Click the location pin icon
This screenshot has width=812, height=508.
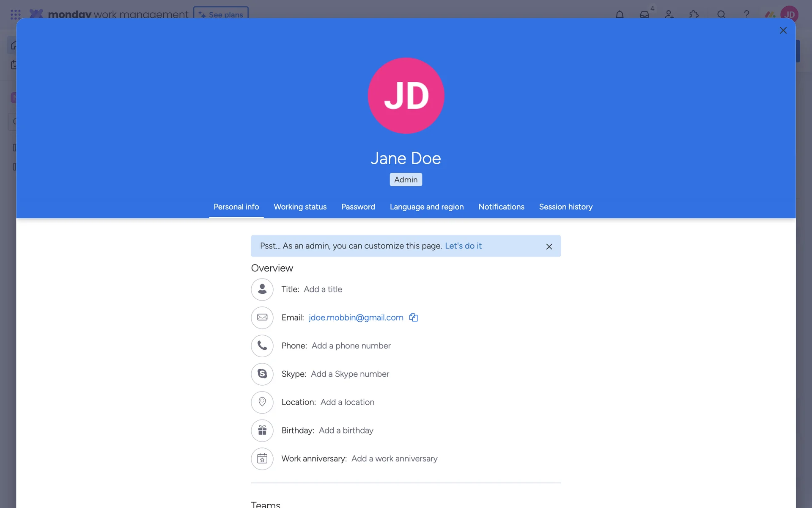click(262, 402)
